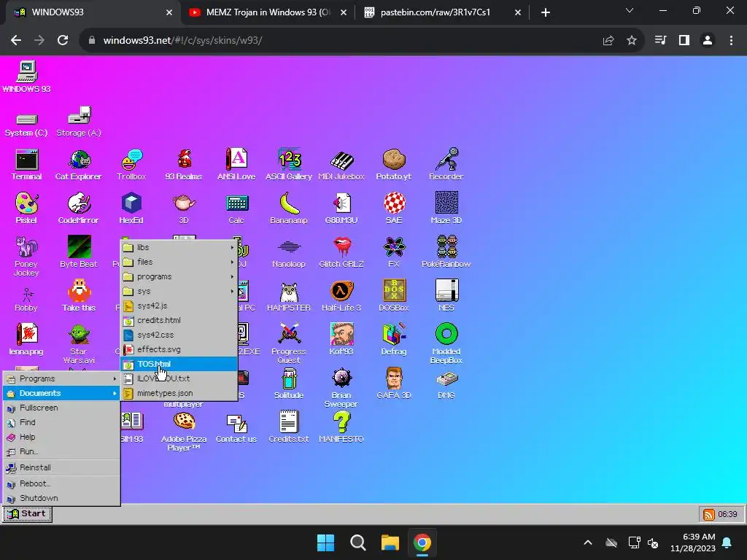Open the Brian Sweeper icon
Viewport: 747px width, 560px height.
341,388
